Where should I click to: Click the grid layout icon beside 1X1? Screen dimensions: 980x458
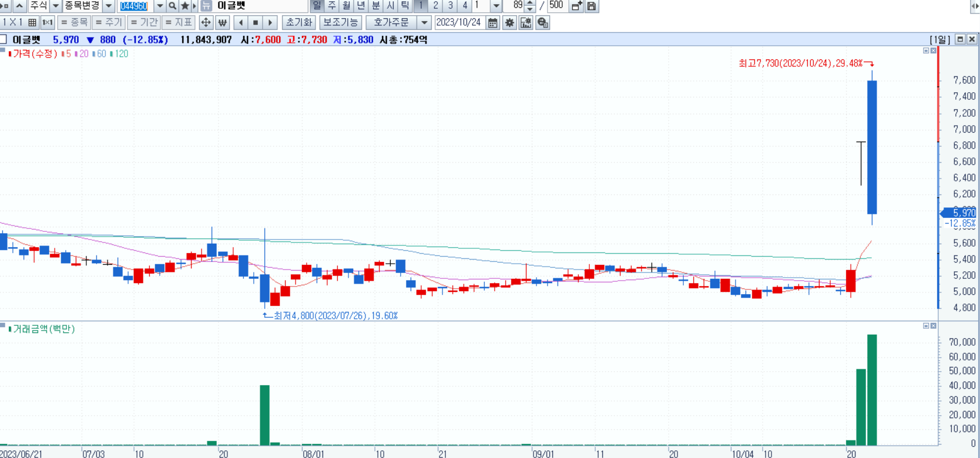[32, 22]
